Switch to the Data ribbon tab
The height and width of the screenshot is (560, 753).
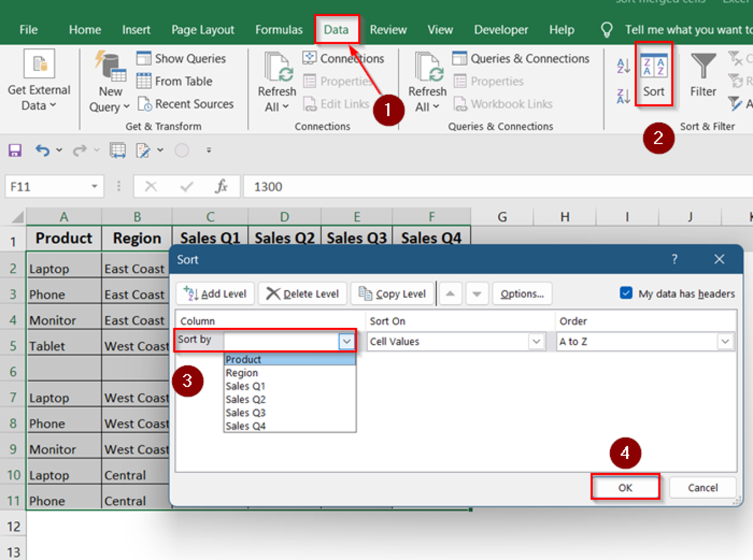coord(336,29)
